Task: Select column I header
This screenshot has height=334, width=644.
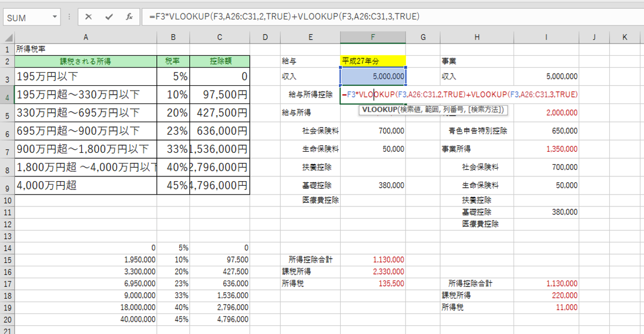Action: pyautogui.click(x=546, y=38)
